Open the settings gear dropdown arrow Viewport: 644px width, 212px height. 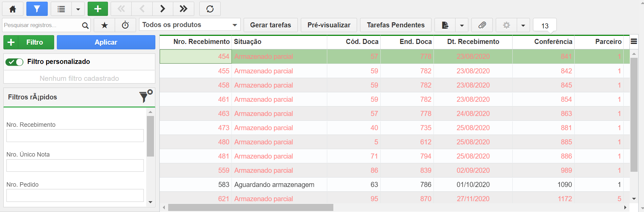click(523, 25)
